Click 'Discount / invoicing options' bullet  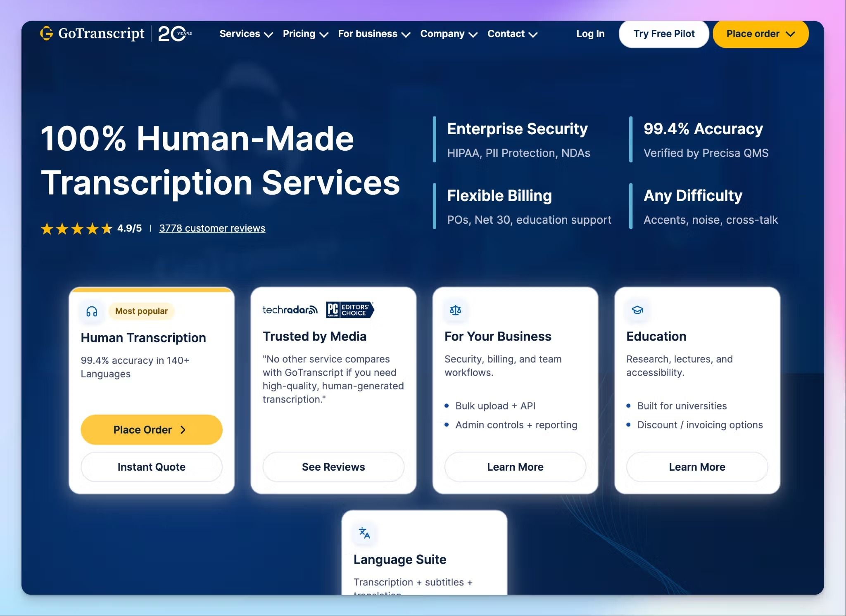[700, 425]
